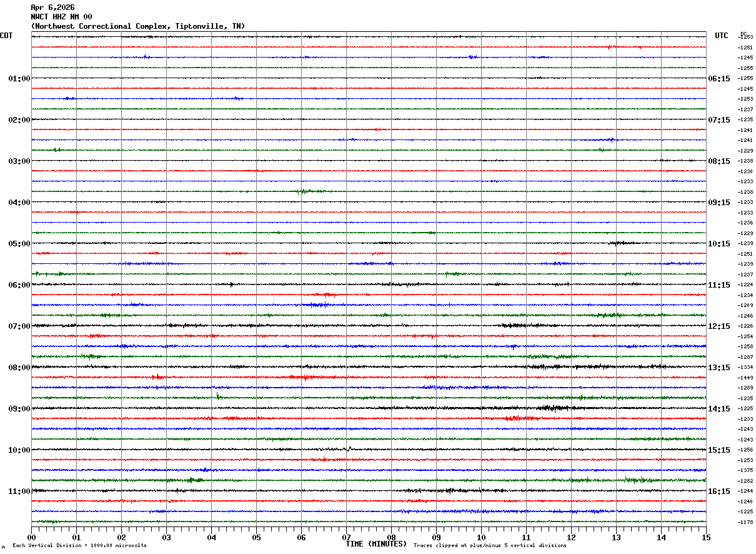Click the 06:15 UTC time label
Image resolution: width=756 pixels, height=554 pixels.
(719, 79)
